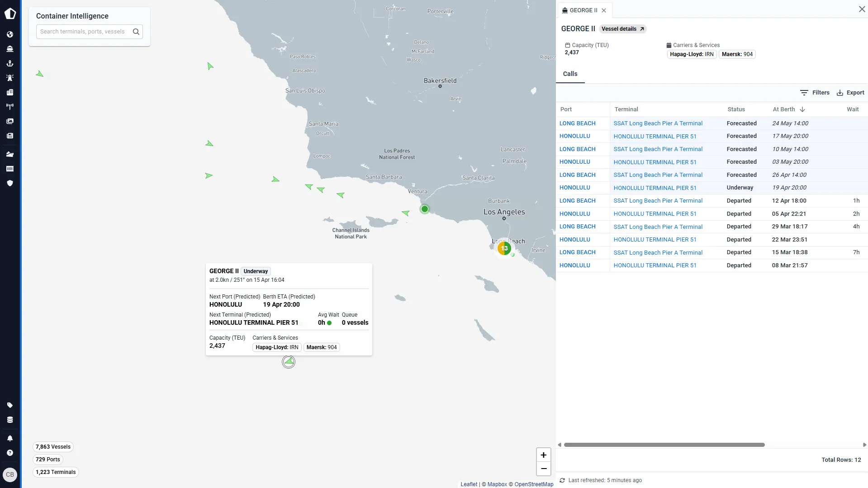Open the container icon in sidebar
Screen dimensions: 868x488
click(x=10, y=169)
